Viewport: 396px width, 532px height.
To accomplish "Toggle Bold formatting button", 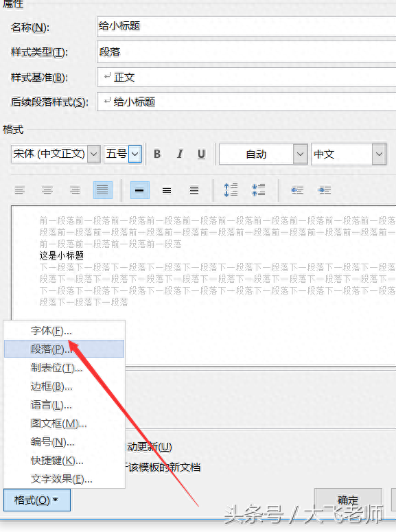I will (157, 154).
